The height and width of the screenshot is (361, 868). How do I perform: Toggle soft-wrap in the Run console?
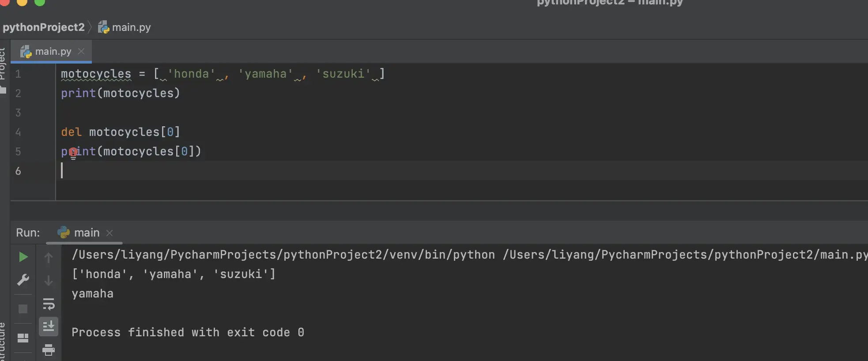coord(49,304)
